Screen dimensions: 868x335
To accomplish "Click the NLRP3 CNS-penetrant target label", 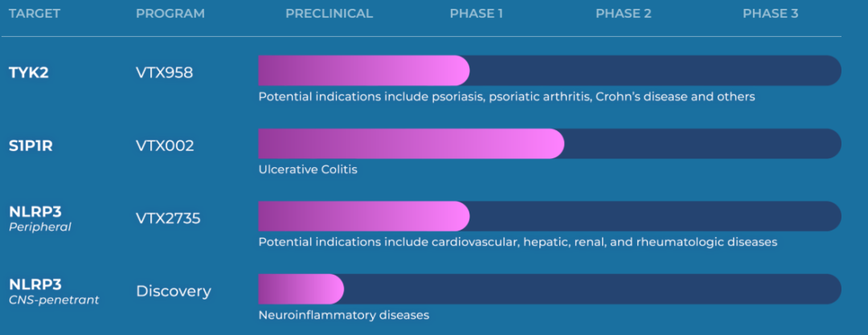I will 54,292.
